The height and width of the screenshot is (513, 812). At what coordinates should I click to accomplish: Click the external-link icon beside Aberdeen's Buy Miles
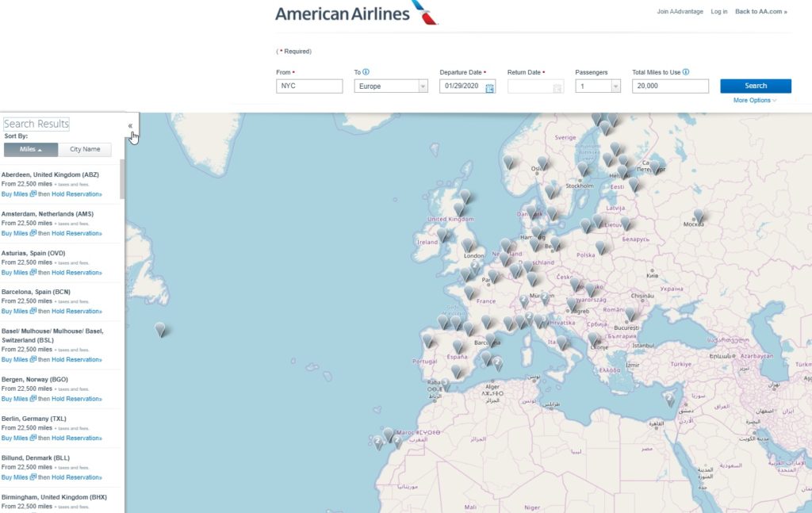pyautogui.click(x=33, y=193)
